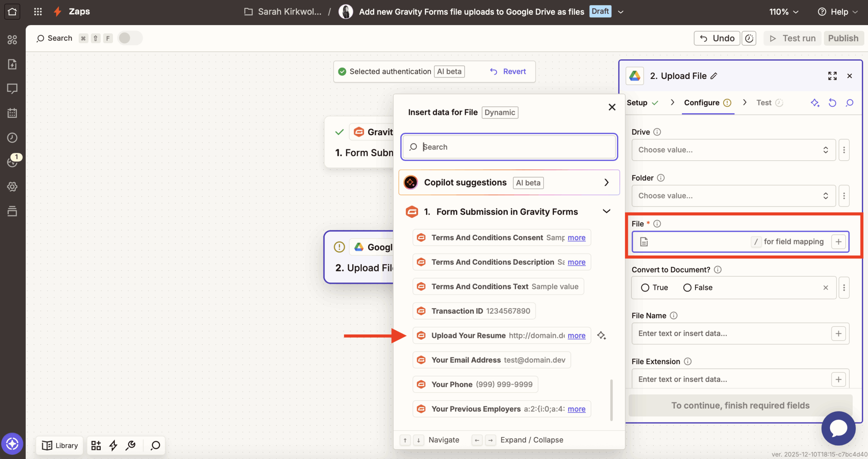
Task: Click the refresh icon in Upload File toolbar
Action: (x=832, y=102)
